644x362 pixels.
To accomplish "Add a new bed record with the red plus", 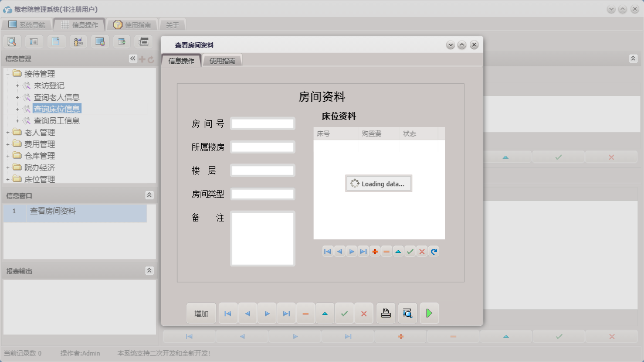I will 375,251.
